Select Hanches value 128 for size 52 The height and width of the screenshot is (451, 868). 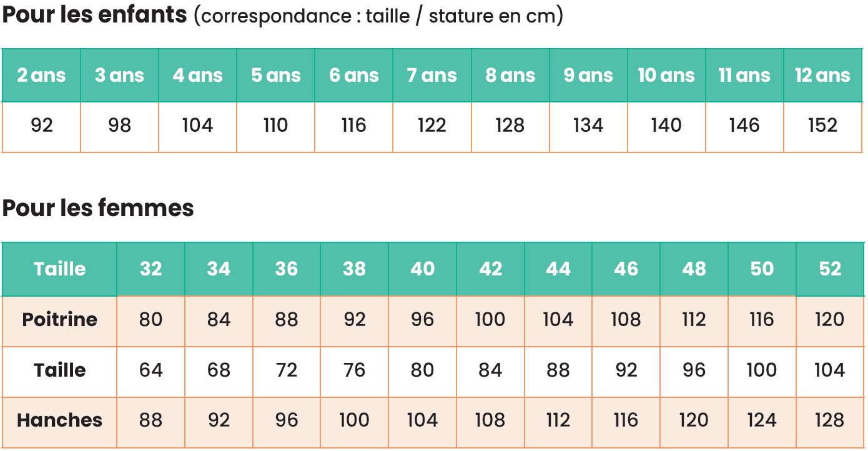tap(830, 420)
